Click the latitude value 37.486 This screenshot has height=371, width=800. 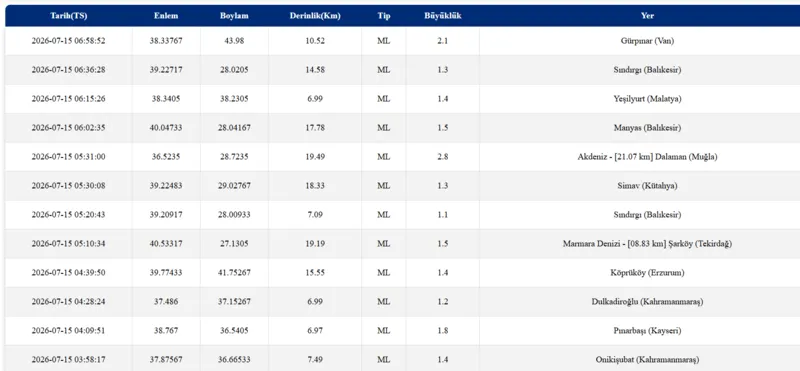pyautogui.click(x=166, y=302)
